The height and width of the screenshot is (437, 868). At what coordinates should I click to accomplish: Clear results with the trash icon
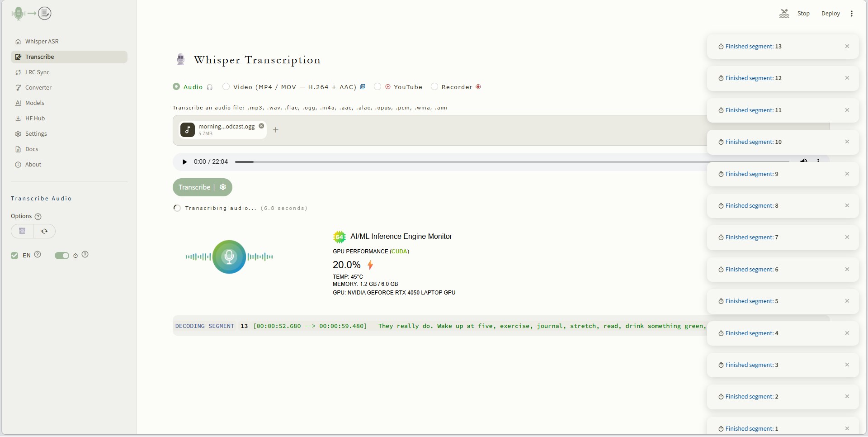tap(22, 231)
